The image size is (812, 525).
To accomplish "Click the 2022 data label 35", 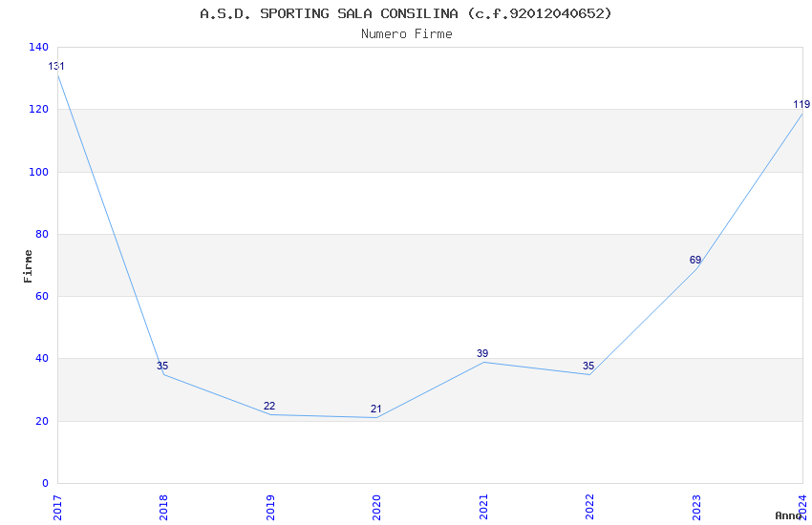I will (x=588, y=366).
